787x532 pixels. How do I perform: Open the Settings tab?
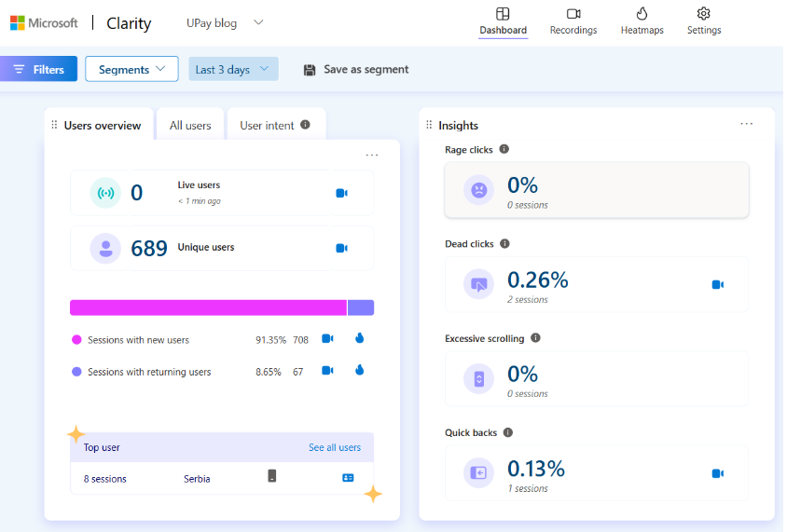pyautogui.click(x=704, y=21)
